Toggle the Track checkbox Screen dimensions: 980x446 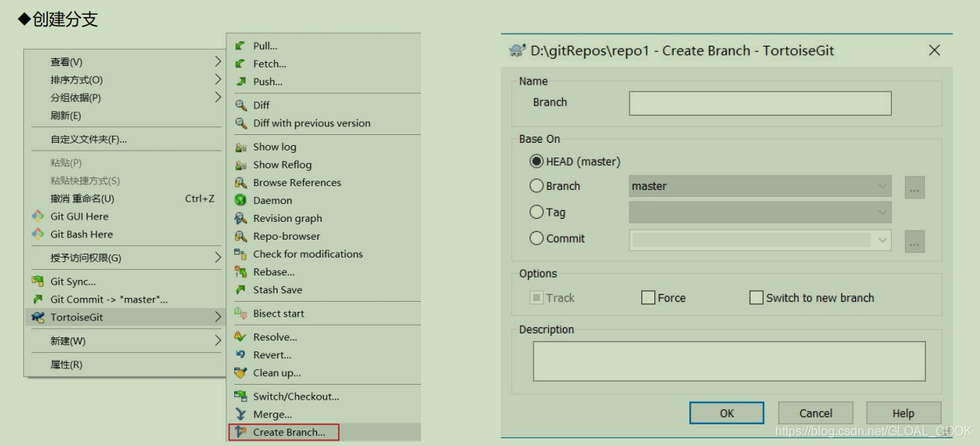click(537, 298)
